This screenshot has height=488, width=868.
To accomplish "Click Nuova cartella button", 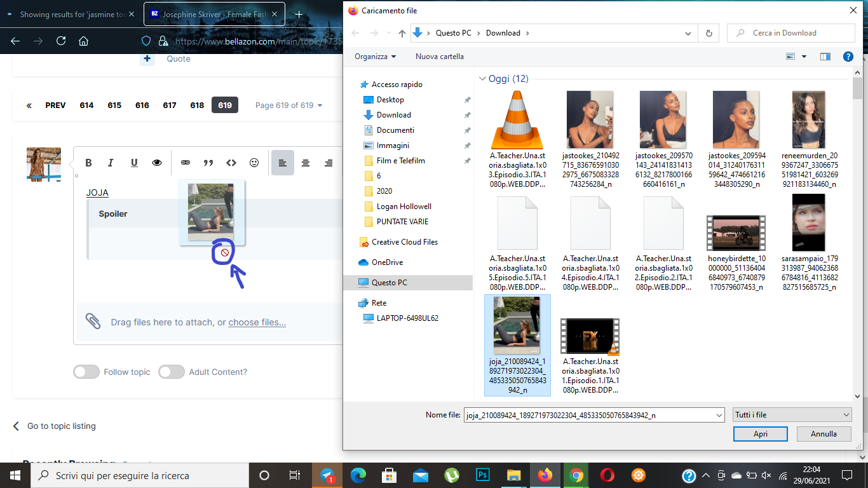I will pos(440,57).
